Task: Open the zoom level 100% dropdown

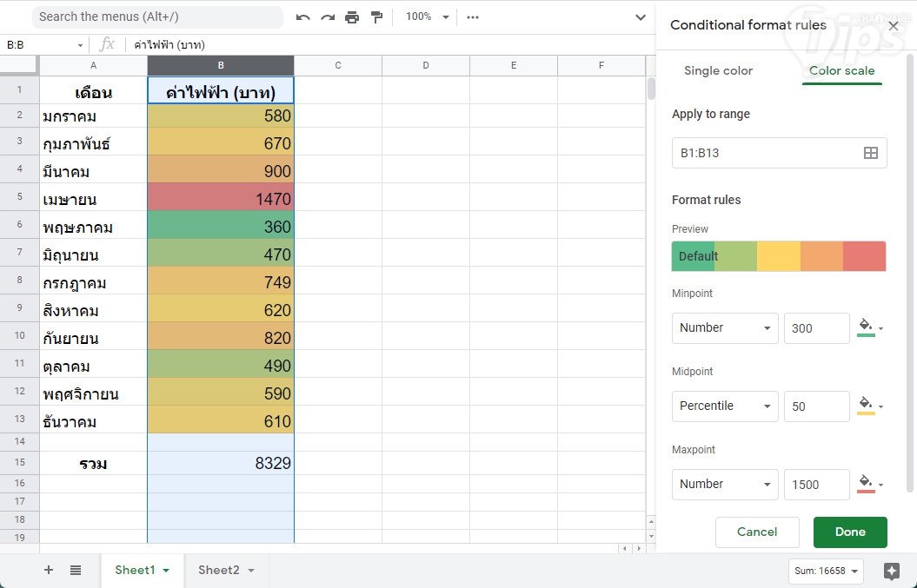Action: click(428, 17)
